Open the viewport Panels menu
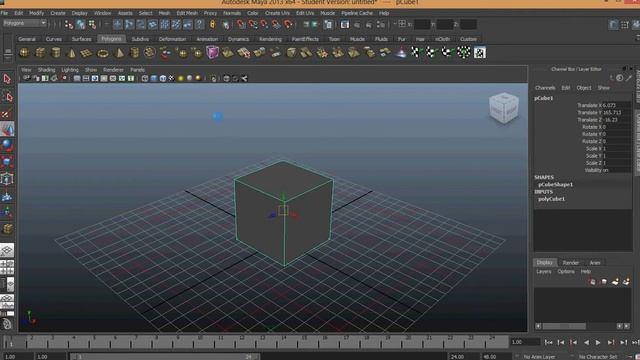This screenshot has width=640, height=360. (x=138, y=70)
